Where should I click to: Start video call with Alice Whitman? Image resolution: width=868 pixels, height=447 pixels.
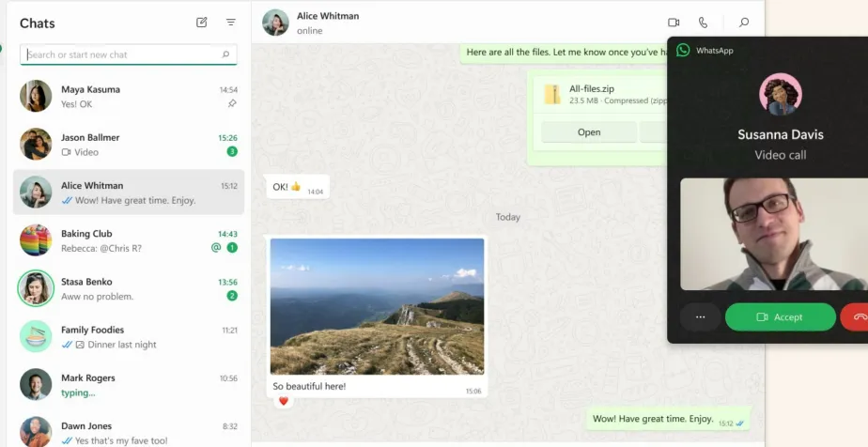(x=674, y=23)
